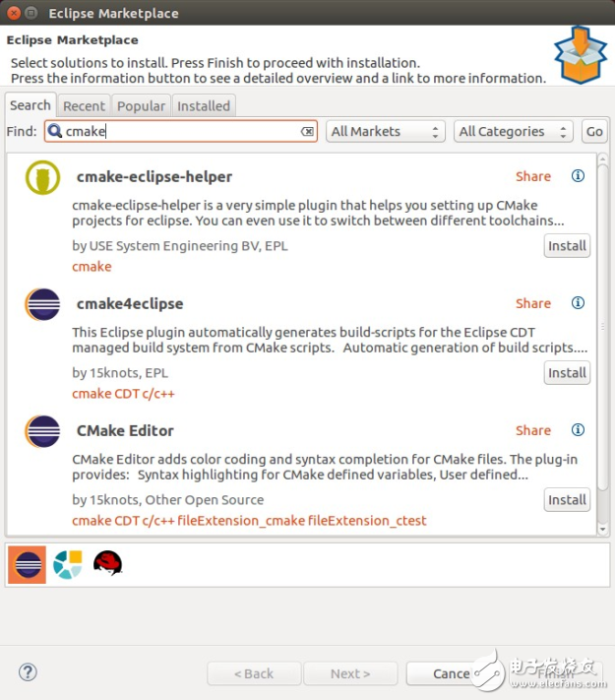Open info for cmake4eclipse
The image size is (615, 700).
point(578,303)
